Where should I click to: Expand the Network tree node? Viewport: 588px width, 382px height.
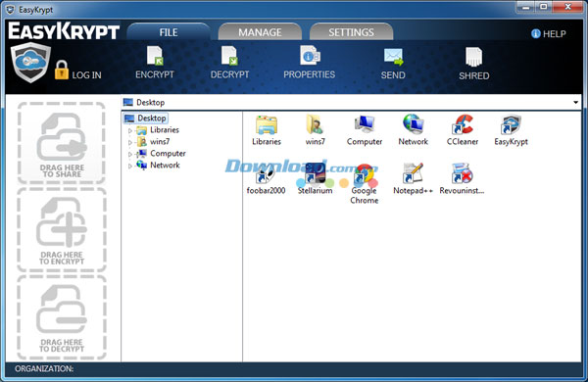130,166
